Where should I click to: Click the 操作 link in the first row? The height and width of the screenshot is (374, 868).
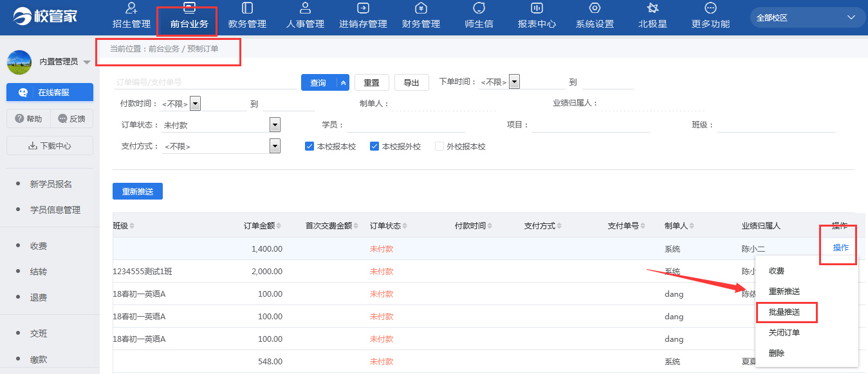pyautogui.click(x=841, y=248)
